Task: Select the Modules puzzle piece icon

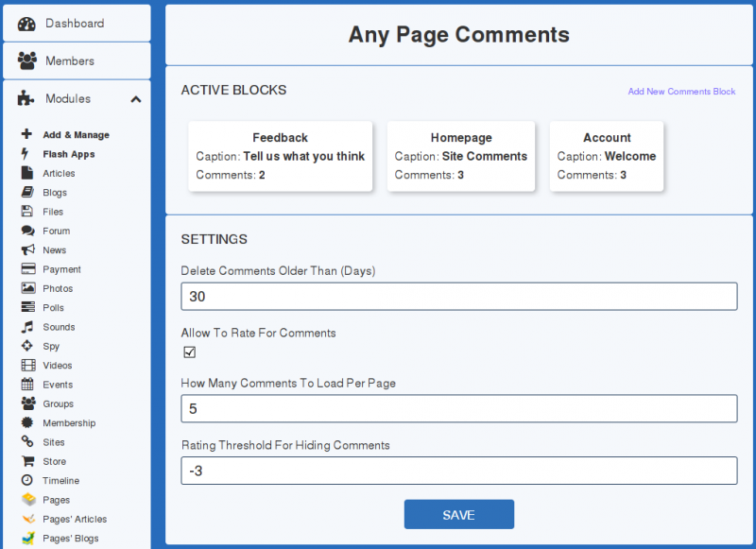Action: 26,98
